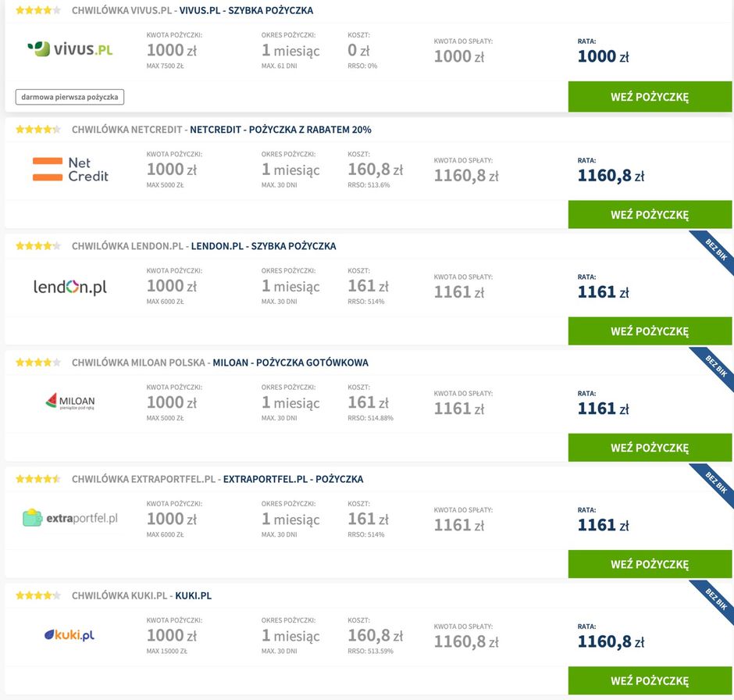Take the Lendon.pl loan with WEŹ POŻYCZKĘ

click(650, 331)
